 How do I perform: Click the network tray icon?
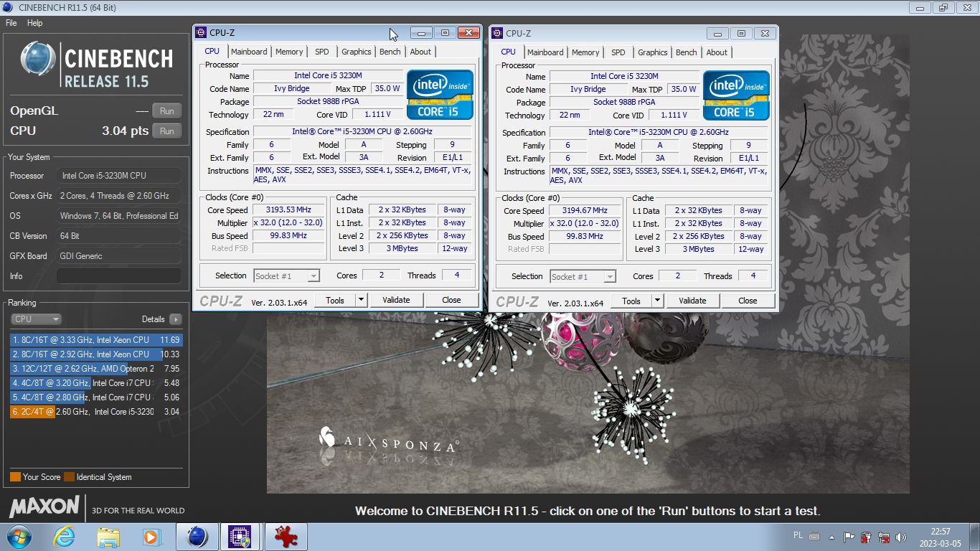pos(884,536)
